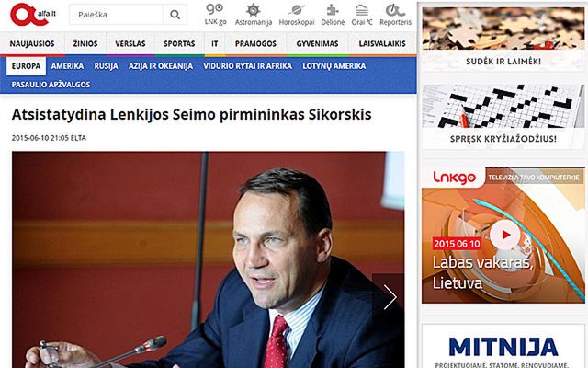
Task: Switch to the Rusija tab
Action: (106, 66)
